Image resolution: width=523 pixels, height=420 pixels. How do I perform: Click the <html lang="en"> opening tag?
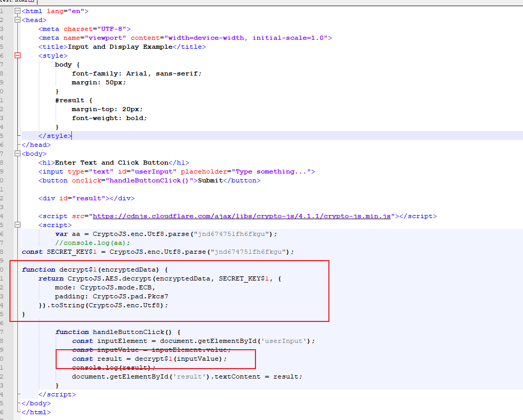55,11
